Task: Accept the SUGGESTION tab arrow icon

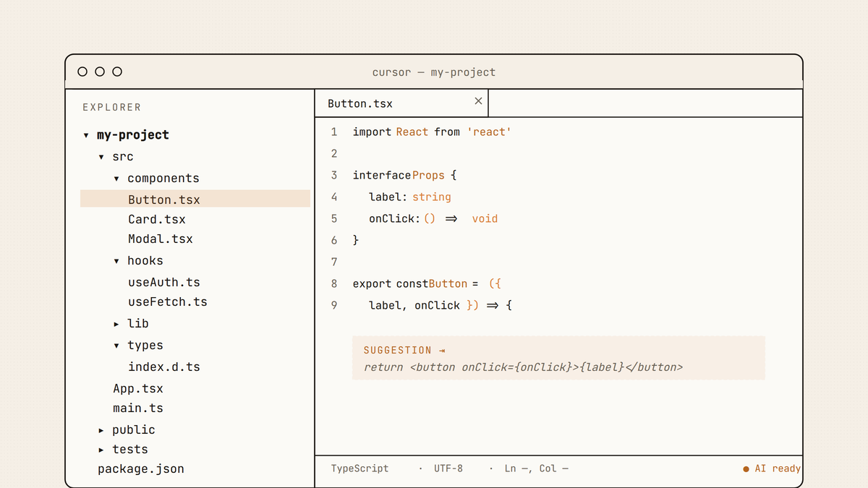Action: click(x=441, y=351)
